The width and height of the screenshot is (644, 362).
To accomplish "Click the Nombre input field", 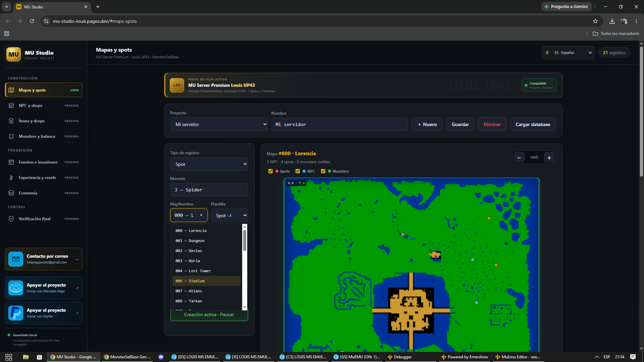I will (x=339, y=124).
